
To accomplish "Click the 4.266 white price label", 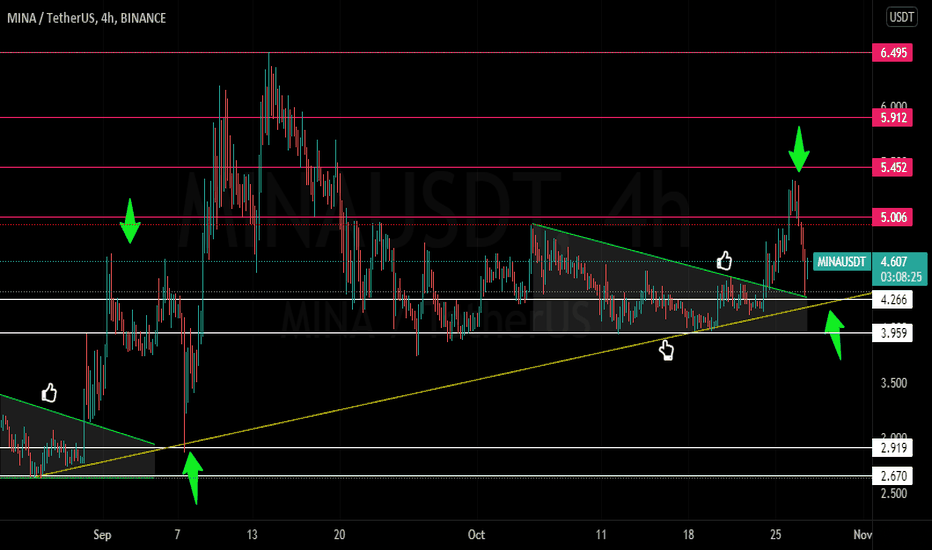I will tap(893, 299).
